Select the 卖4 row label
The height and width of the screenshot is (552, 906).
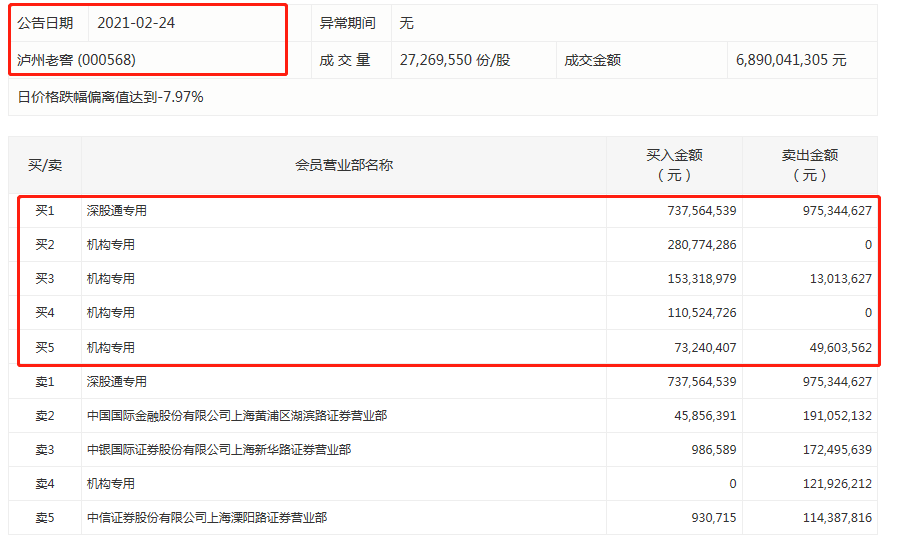pos(45,483)
